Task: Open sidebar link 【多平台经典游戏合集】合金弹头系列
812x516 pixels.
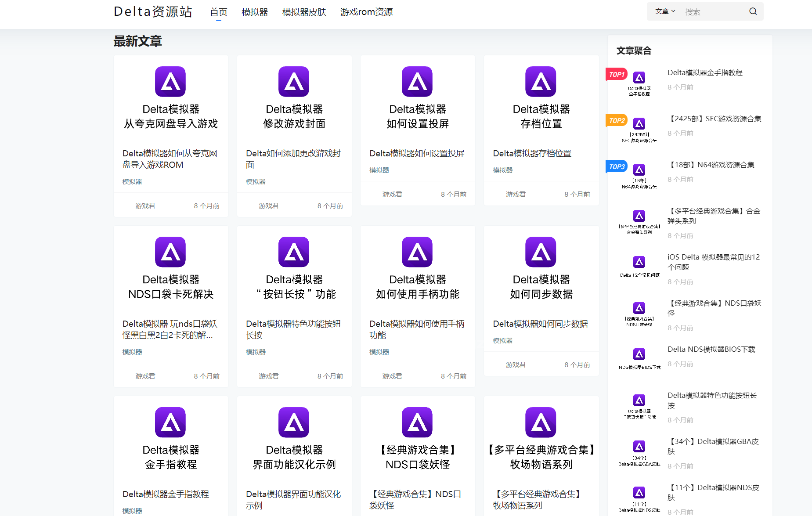Action: (x=714, y=216)
